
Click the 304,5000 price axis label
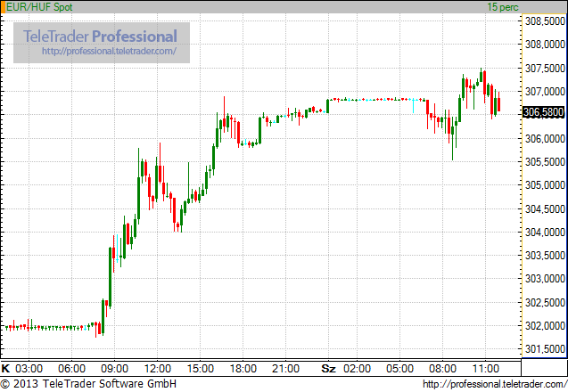click(545, 208)
